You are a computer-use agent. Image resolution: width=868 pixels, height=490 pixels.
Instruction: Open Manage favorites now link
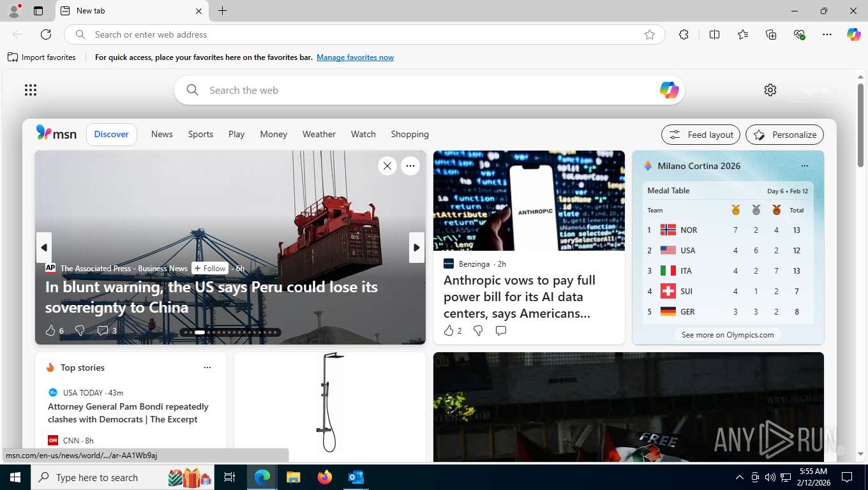(355, 57)
